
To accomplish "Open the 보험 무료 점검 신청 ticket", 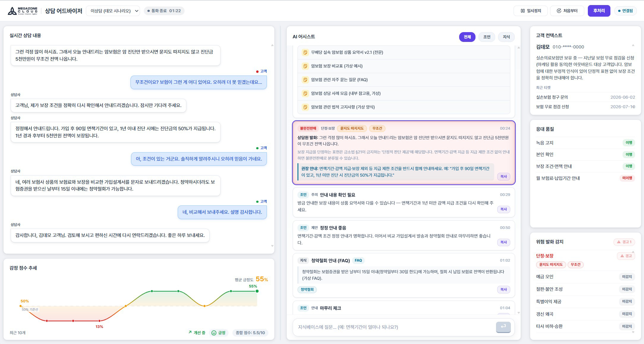I will pos(585,107).
